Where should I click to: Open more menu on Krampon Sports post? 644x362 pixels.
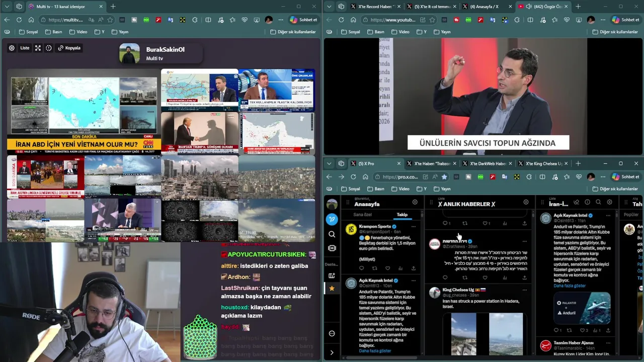pos(414,227)
